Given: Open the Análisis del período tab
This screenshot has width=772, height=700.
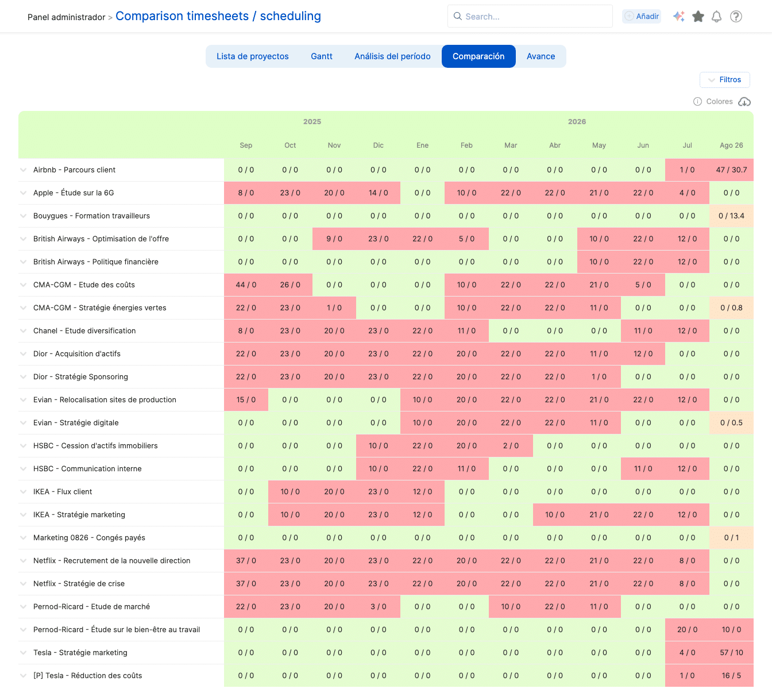Looking at the screenshot, I should (392, 56).
